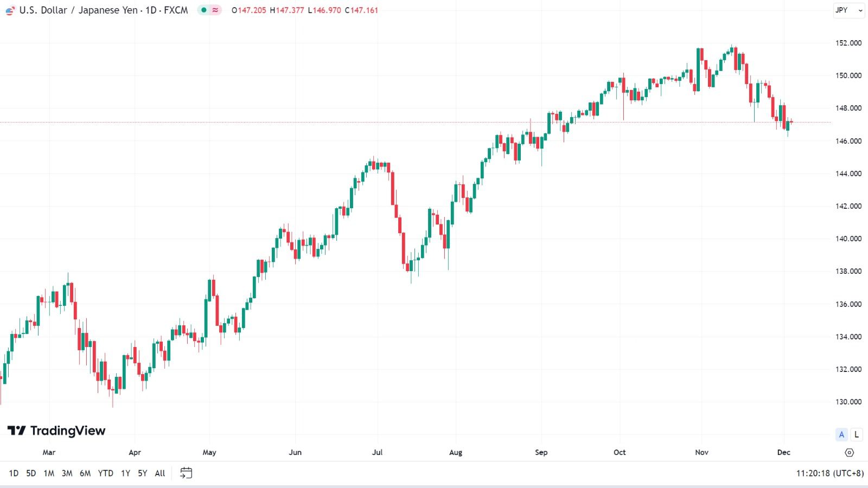The height and width of the screenshot is (488, 868).
Task: Select the 1M date range tab
Action: point(49,473)
